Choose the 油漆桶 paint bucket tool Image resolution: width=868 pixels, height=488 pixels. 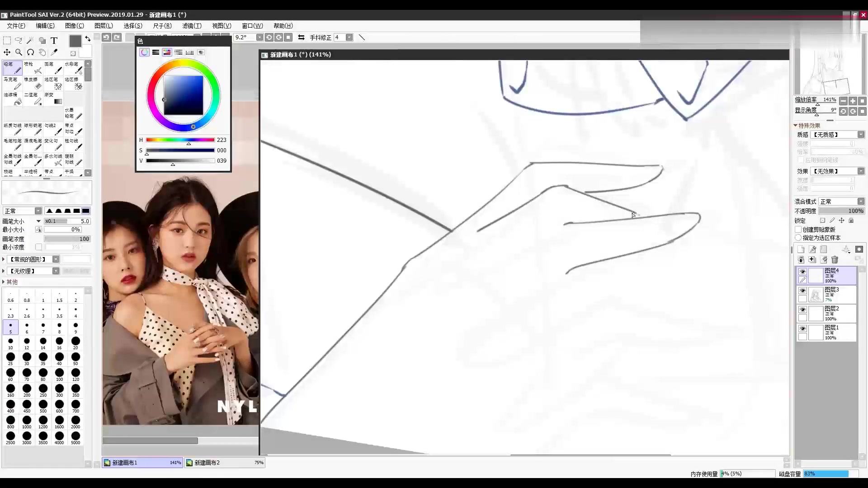[13, 99]
